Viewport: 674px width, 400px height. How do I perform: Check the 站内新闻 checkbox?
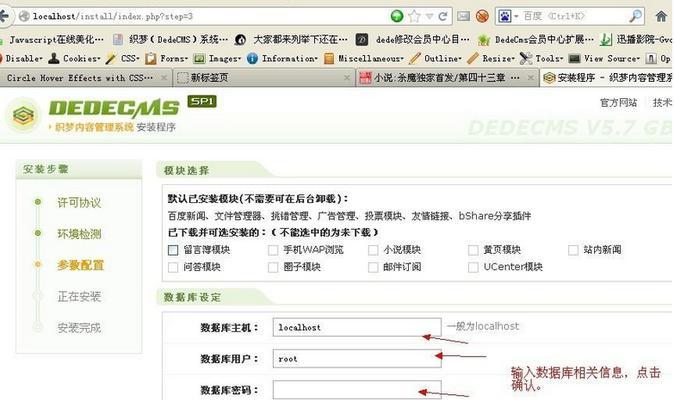(x=573, y=250)
